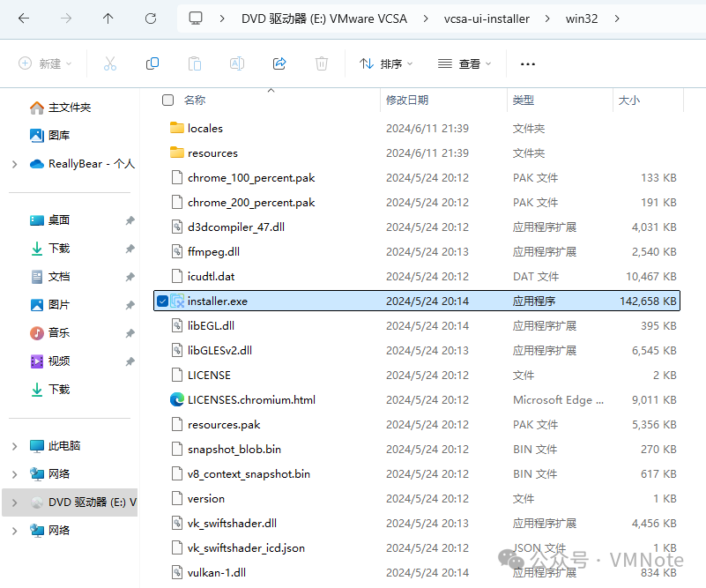Select libGLESv2.dll file
Screen dimensions: 706x588
pos(219,350)
